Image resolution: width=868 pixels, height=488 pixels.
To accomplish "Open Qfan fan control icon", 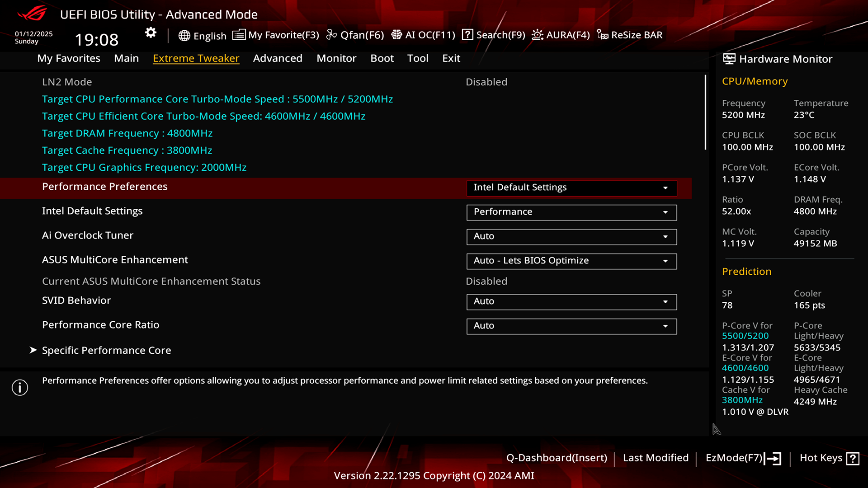I will (331, 35).
